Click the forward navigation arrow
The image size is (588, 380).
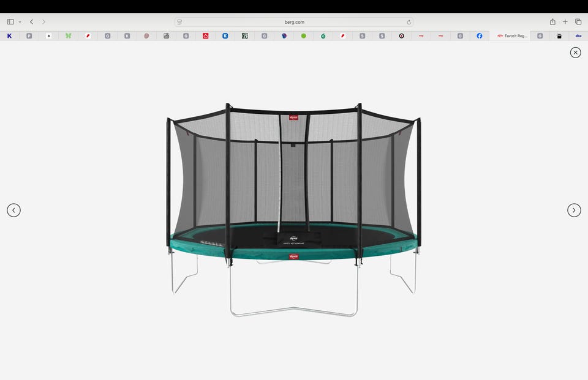tap(43, 22)
